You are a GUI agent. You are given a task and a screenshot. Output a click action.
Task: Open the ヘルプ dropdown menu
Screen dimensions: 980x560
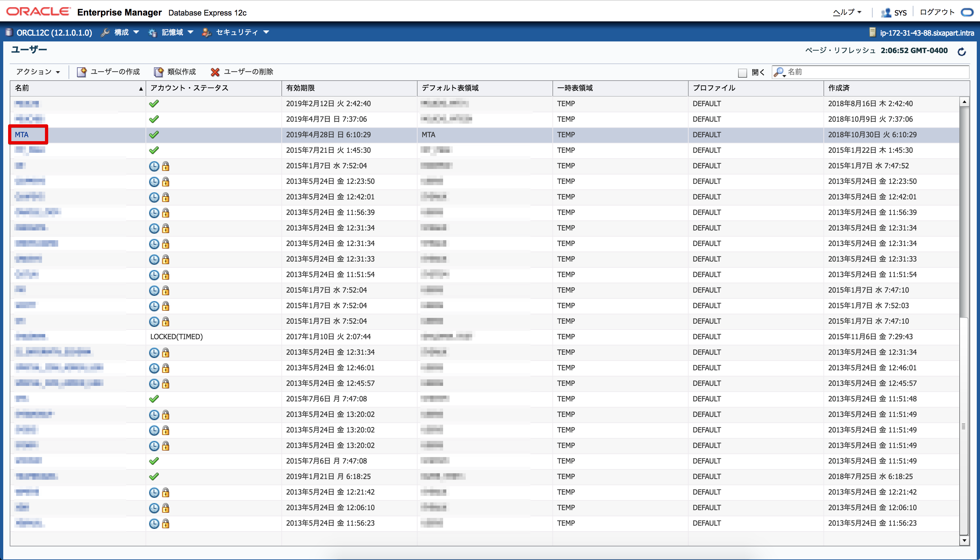pyautogui.click(x=847, y=12)
